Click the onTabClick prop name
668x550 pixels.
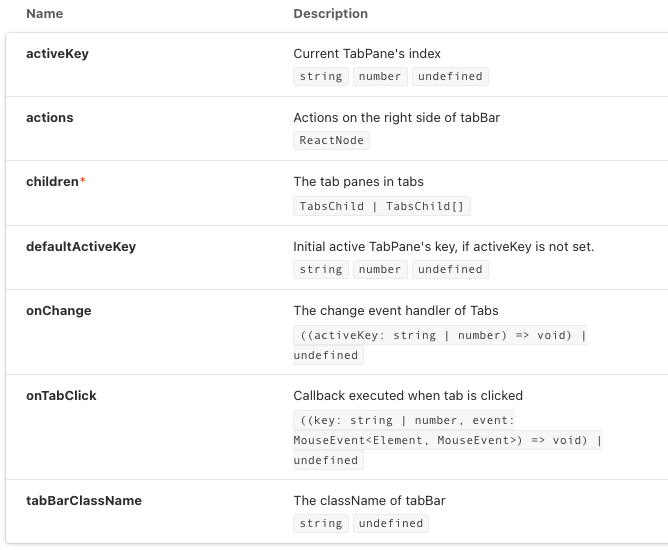click(x=61, y=396)
